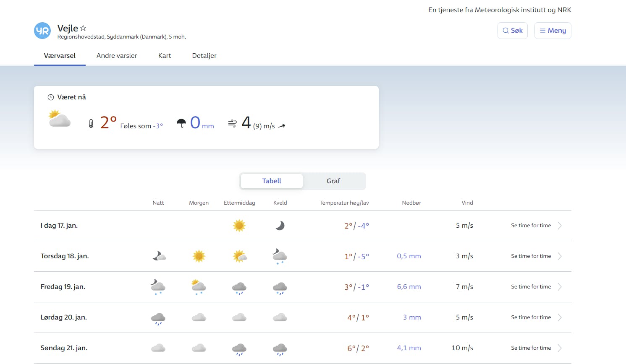Switch forecast view to Tabell
The width and height of the screenshot is (626, 364).
pos(272,181)
